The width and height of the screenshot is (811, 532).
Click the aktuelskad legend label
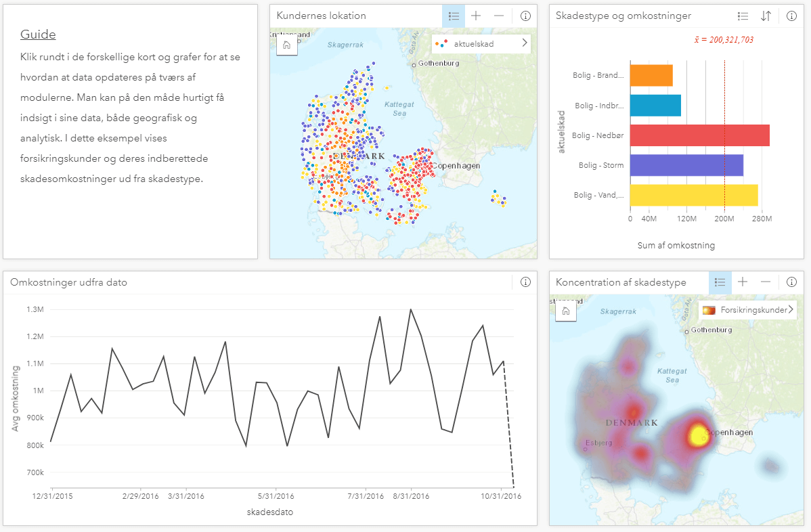(474, 44)
